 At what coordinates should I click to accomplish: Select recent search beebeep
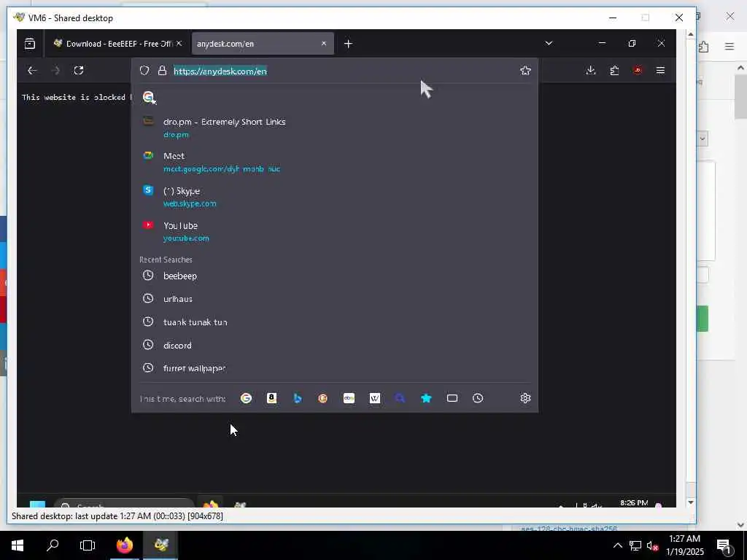335,276
